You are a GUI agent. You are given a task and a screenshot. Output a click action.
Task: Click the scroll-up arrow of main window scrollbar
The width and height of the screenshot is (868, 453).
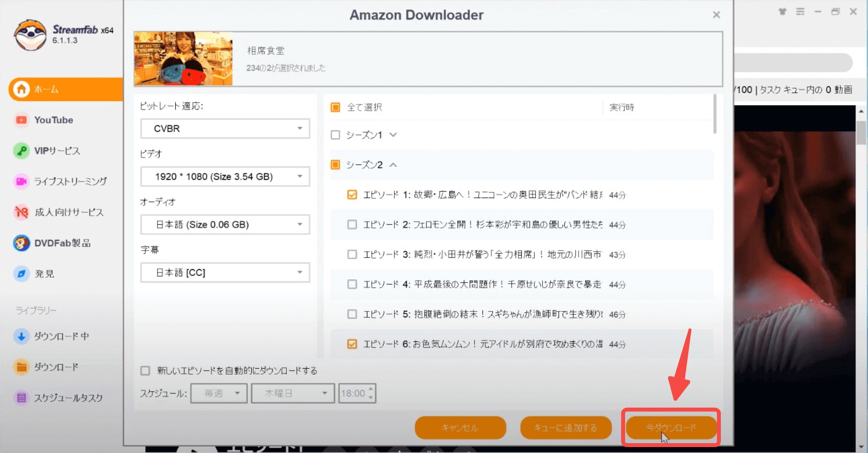[861, 112]
